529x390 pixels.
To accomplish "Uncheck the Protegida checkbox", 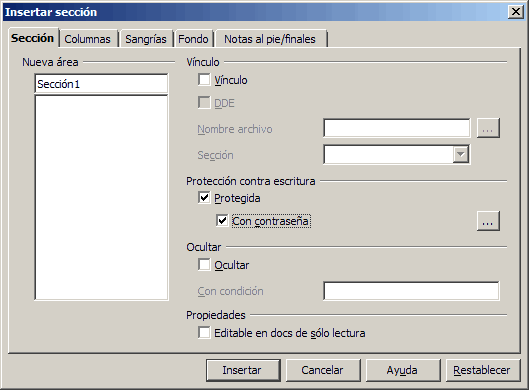I will [204, 198].
